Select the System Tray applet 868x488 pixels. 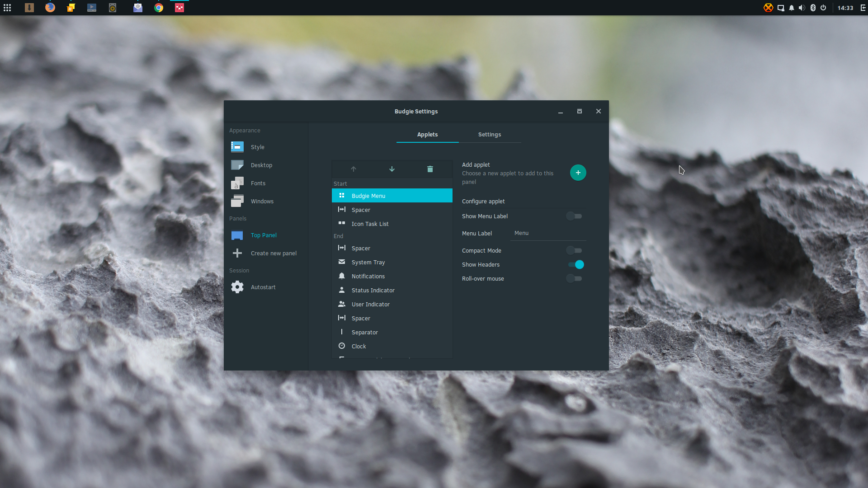(x=392, y=262)
